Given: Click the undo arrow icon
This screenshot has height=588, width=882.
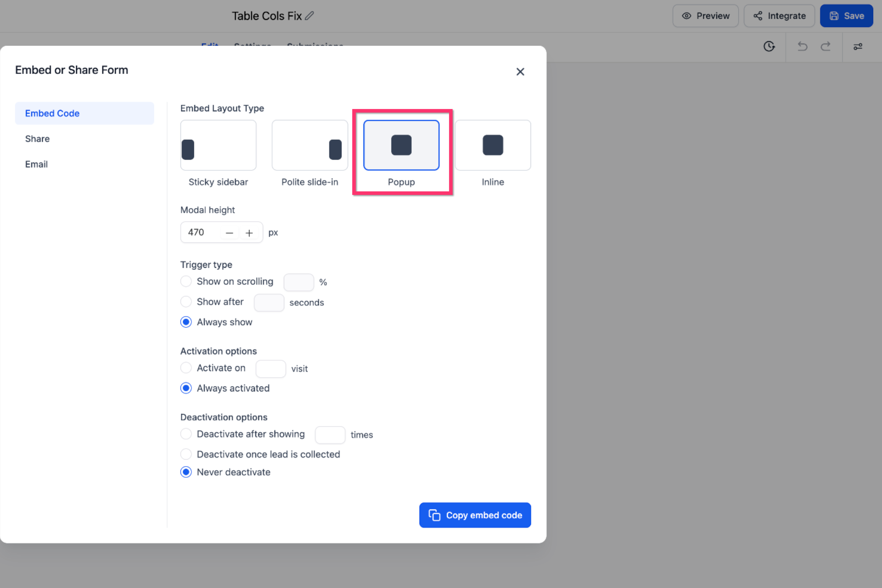Looking at the screenshot, I should tap(802, 46).
